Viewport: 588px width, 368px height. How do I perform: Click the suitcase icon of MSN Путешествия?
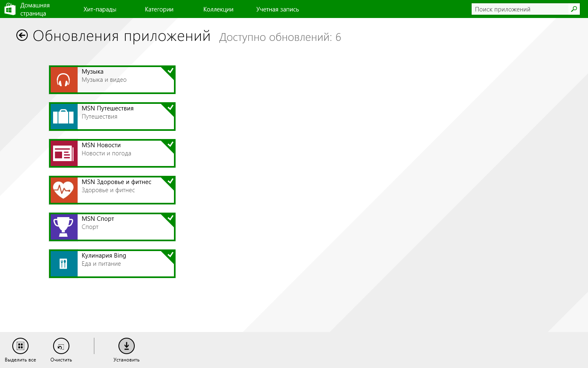click(63, 117)
